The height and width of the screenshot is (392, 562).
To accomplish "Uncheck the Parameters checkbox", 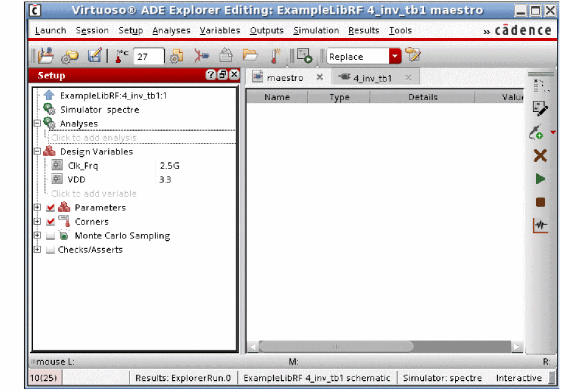I will pyautogui.click(x=50, y=208).
